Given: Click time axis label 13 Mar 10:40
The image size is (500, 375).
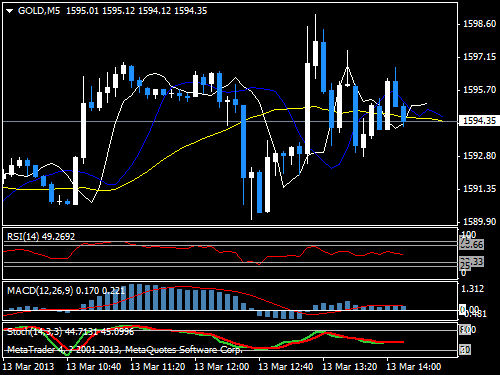Looking at the screenshot, I should coord(94,367).
